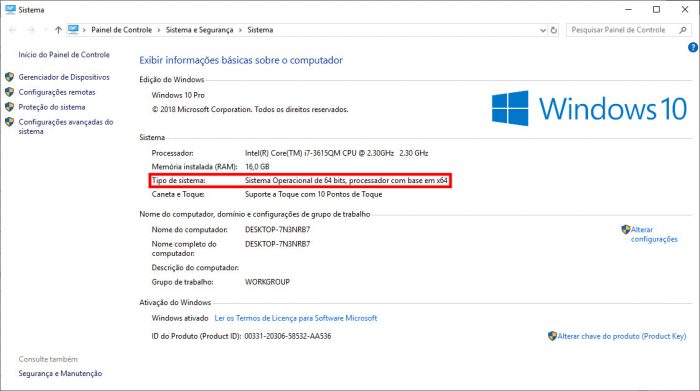Click the Product ID 00331-20306-58532-AA536
The width and height of the screenshot is (700, 391).
[x=288, y=336]
